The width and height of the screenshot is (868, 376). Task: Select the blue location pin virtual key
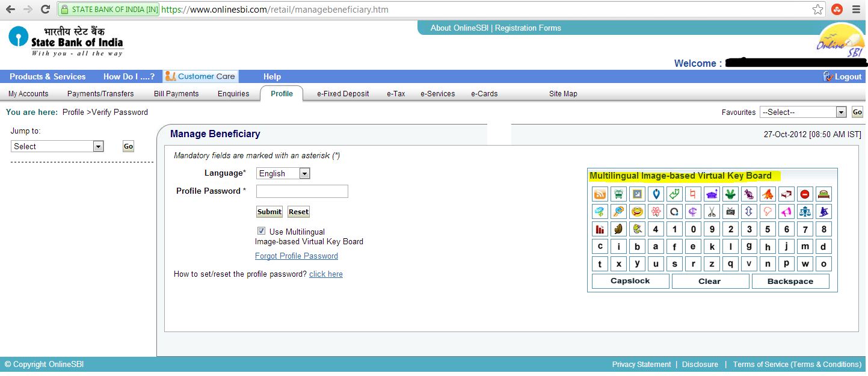point(656,194)
